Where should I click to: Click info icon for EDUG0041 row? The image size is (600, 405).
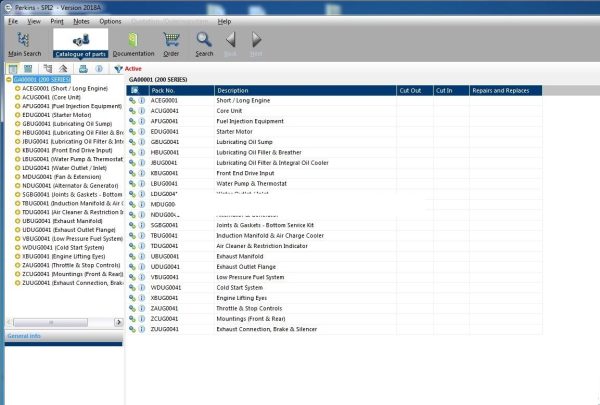coord(142,132)
